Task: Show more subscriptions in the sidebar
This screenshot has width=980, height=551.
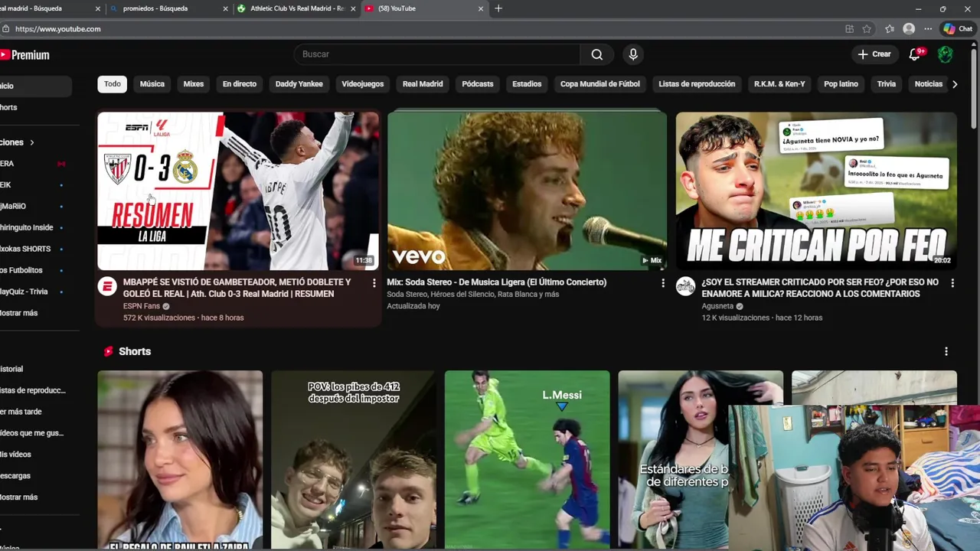Action: point(20,313)
